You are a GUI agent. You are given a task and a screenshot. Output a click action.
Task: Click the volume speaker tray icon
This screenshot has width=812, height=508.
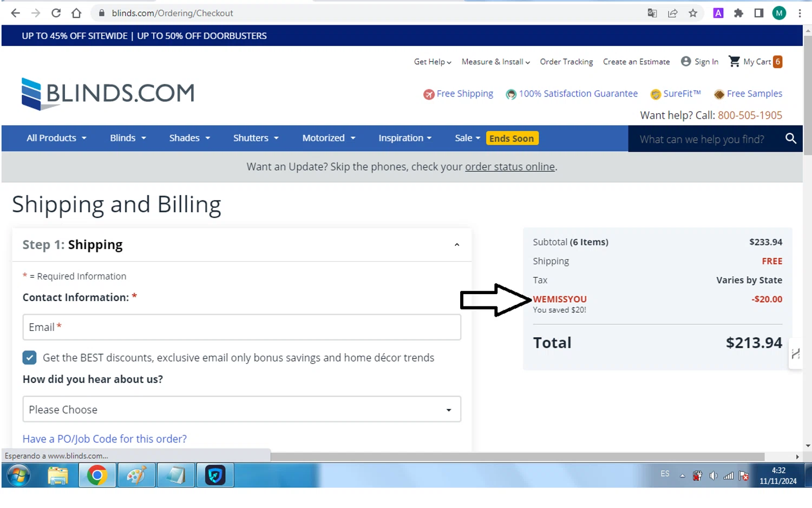(713, 476)
